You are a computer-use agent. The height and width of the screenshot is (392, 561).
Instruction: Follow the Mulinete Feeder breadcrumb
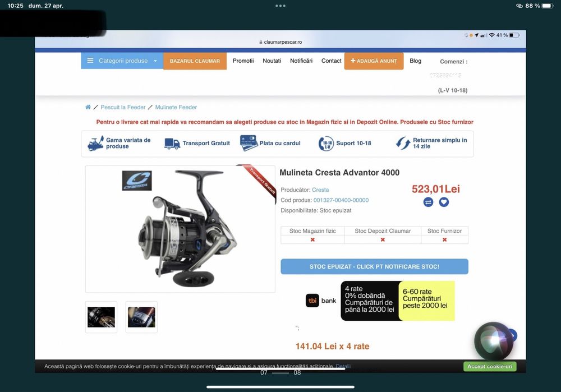click(176, 107)
